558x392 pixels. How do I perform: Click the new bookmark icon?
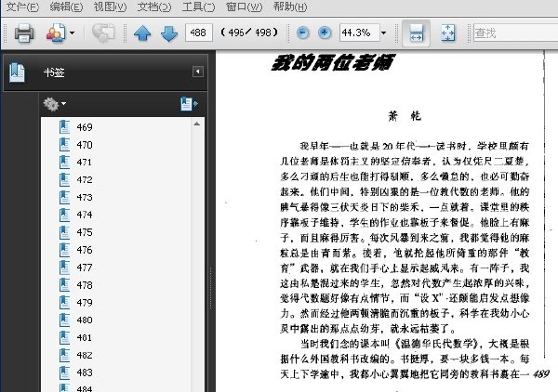[x=189, y=104]
